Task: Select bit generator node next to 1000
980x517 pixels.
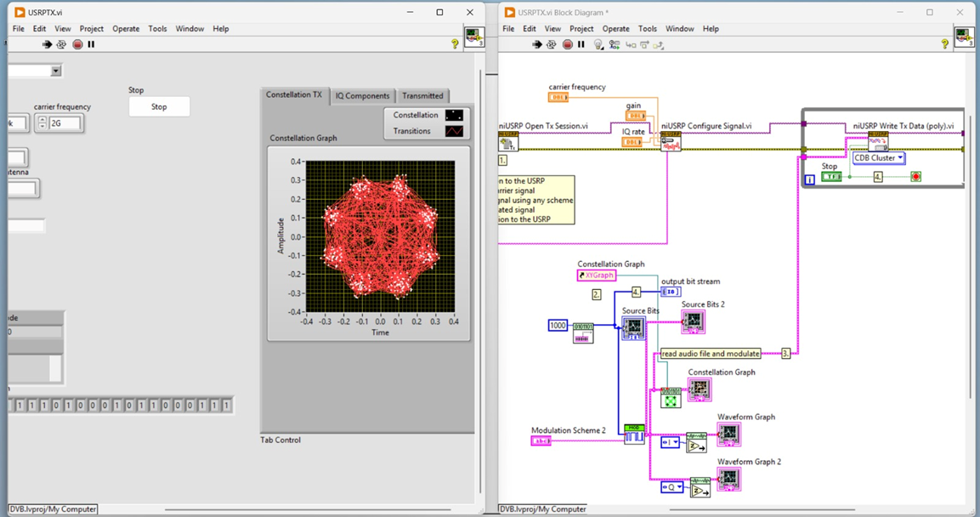Action: 583,332
